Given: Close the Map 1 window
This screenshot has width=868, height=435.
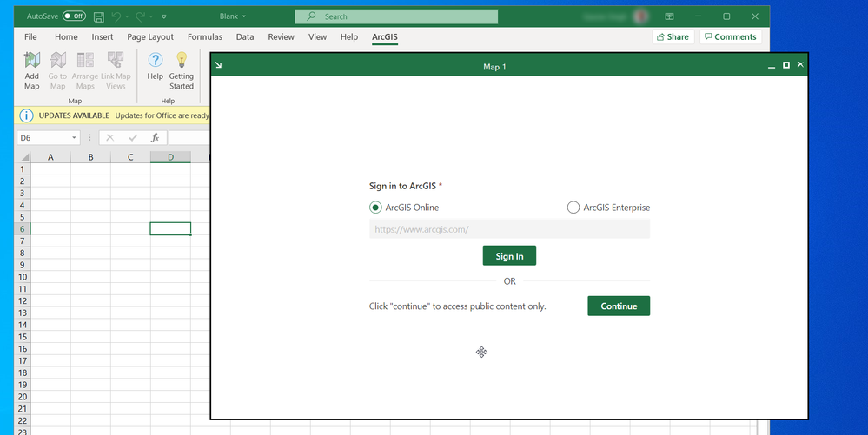Looking at the screenshot, I should [800, 65].
